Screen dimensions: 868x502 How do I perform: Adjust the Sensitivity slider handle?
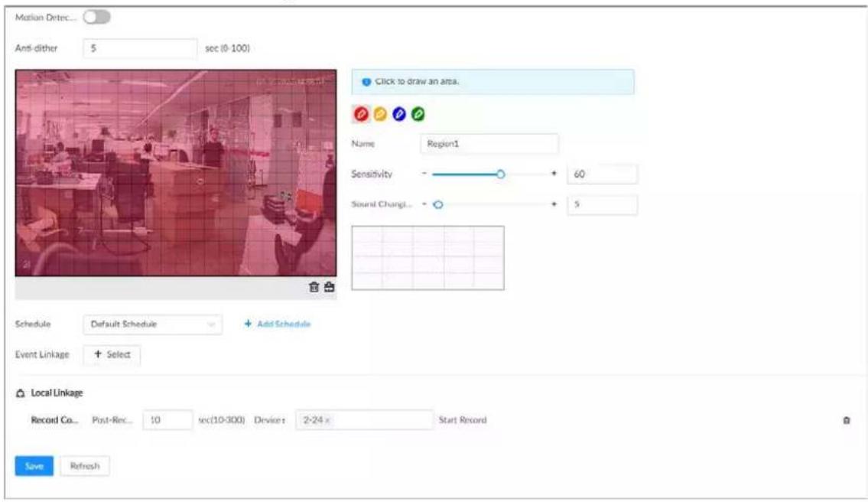pos(500,174)
